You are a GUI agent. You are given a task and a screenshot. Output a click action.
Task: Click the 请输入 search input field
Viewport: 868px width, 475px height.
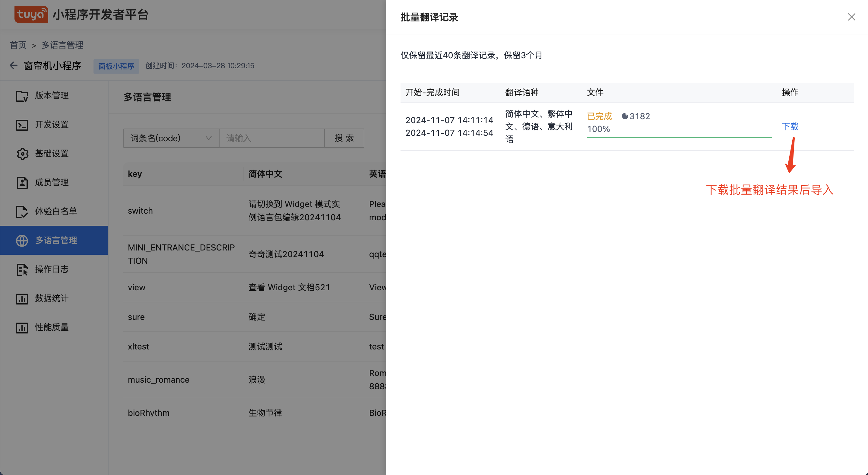[x=271, y=138]
